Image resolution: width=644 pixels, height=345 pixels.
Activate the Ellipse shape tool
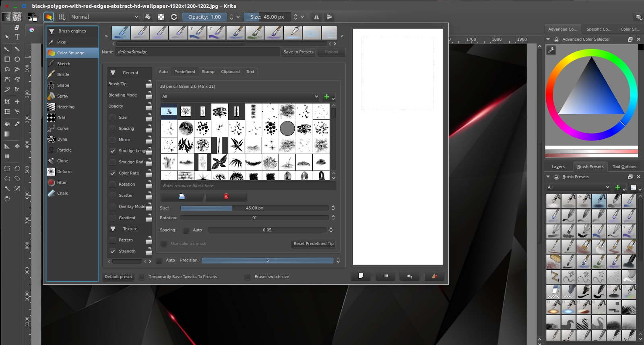click(x=17, y=59)
